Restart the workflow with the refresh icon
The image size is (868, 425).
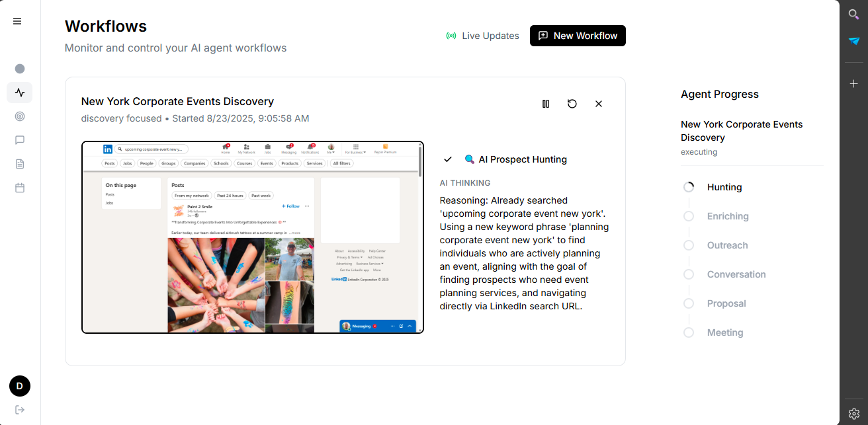coord(572,104)
